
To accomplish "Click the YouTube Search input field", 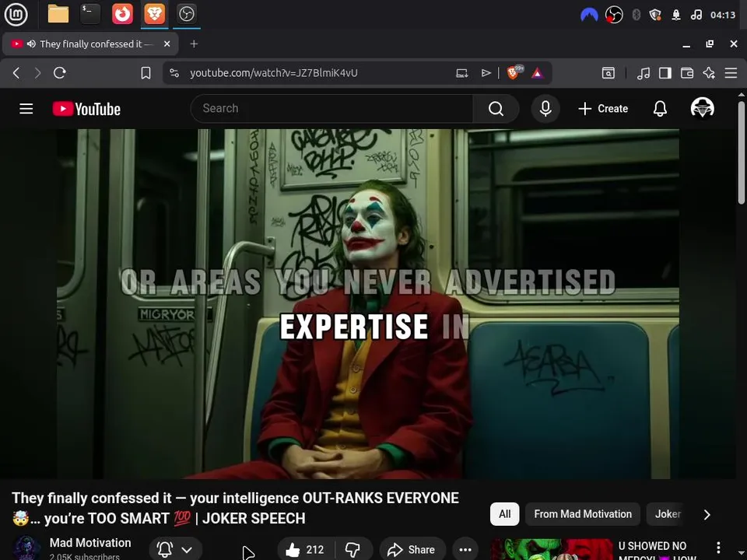I will 331,109.
